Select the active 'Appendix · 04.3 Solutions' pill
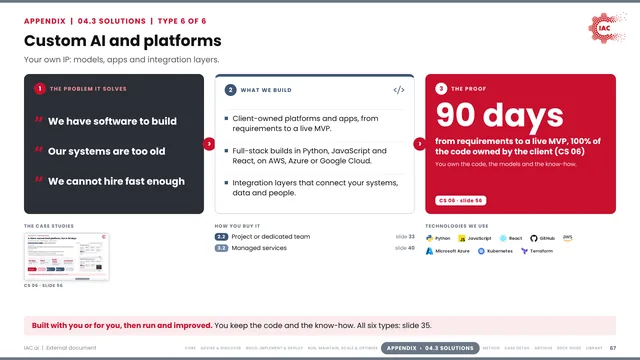640x360 pixels. pyautogui.click(x=430, y=348)
